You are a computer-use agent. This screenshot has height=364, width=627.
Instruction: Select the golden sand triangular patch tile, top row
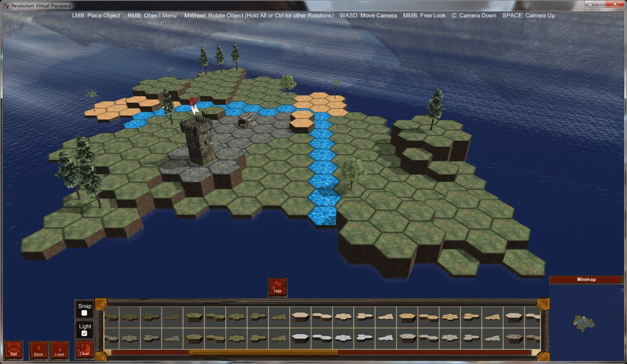[492, 317]
